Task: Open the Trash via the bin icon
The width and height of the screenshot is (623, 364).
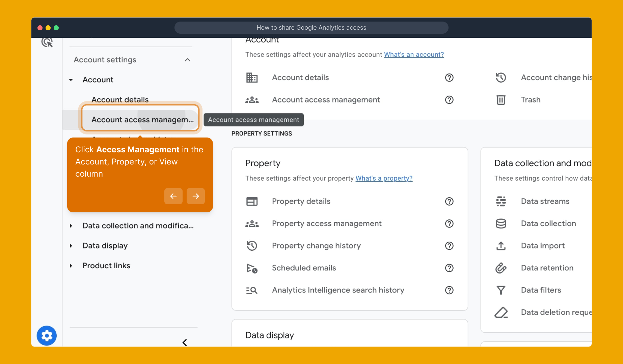Action: [502, 100]
